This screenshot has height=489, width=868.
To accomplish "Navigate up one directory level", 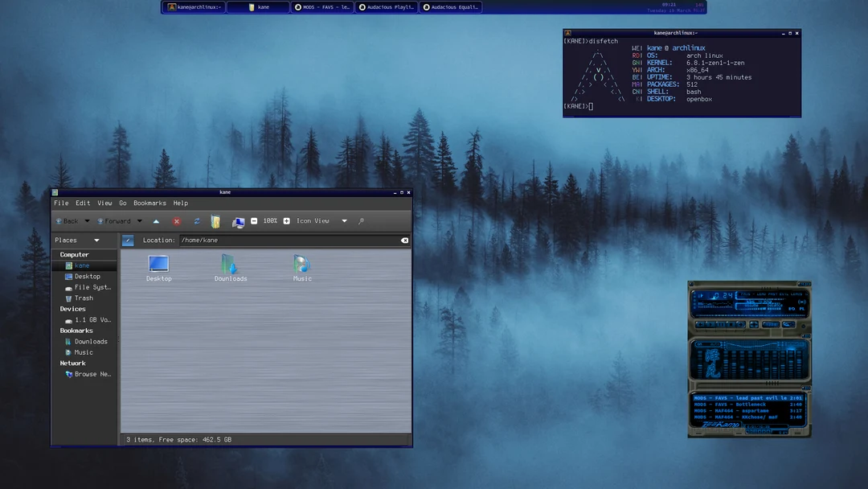I will click(154, 221).
